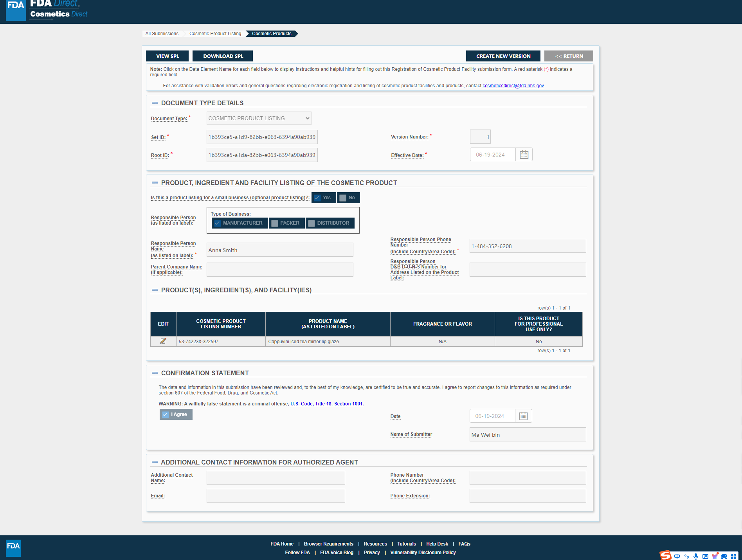Toggle the I Agree confirmation checkbox
The width and height of the screenshot is (742, 560).
tap(166, 414)
